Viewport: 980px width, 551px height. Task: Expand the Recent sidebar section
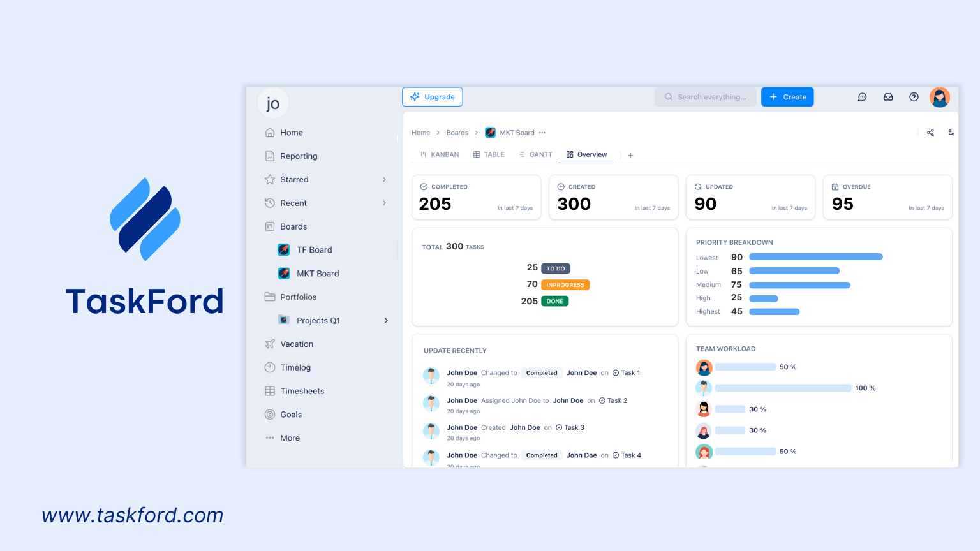pyautogui.click(x=385, y=203)
